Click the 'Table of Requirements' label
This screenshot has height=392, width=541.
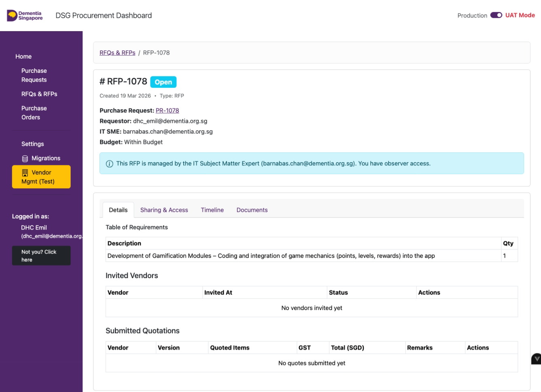(137, 228)
